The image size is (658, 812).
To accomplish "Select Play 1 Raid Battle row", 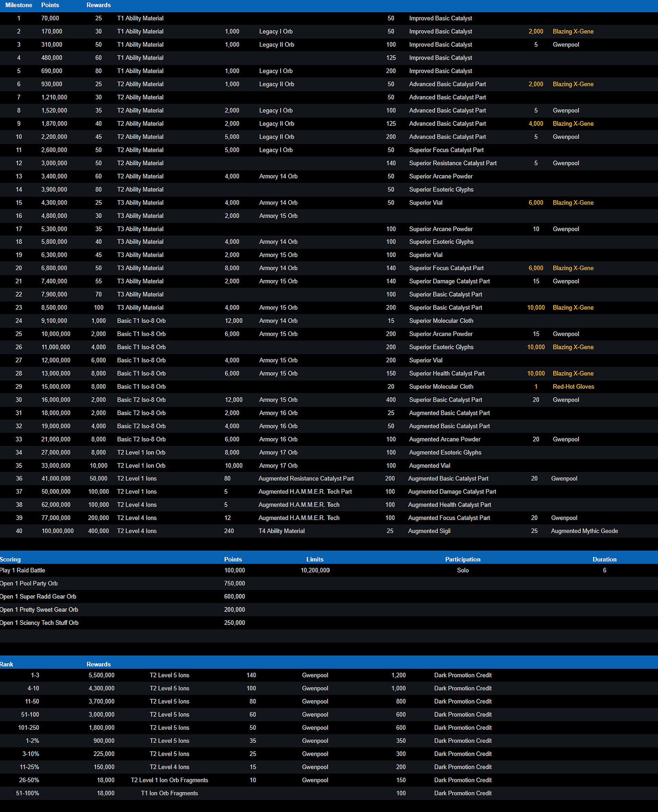I will [x=23, y=570].
